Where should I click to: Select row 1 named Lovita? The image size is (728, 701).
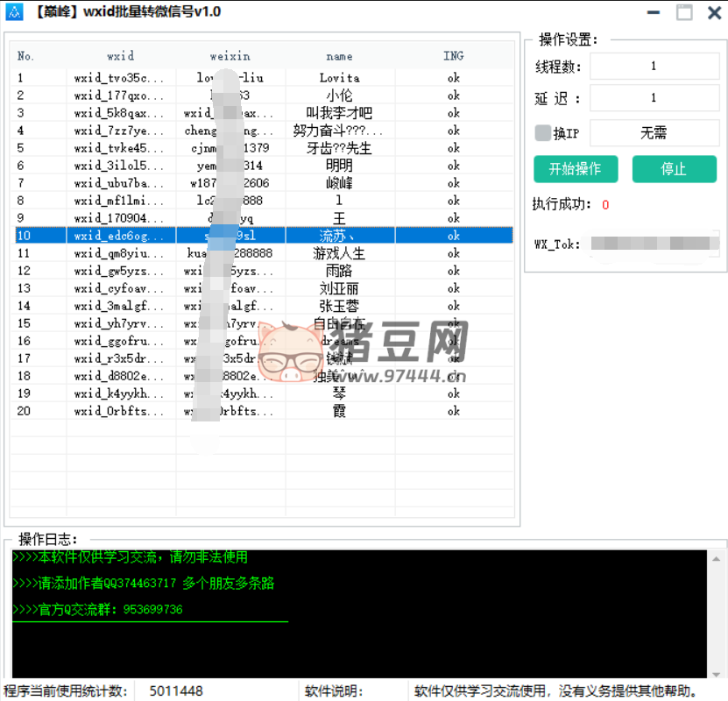[x=339, y=78]
